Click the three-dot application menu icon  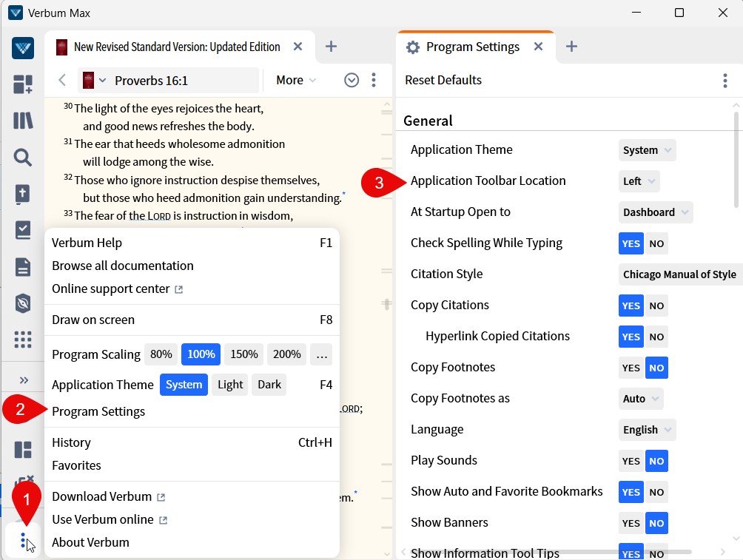coord(23,541)
